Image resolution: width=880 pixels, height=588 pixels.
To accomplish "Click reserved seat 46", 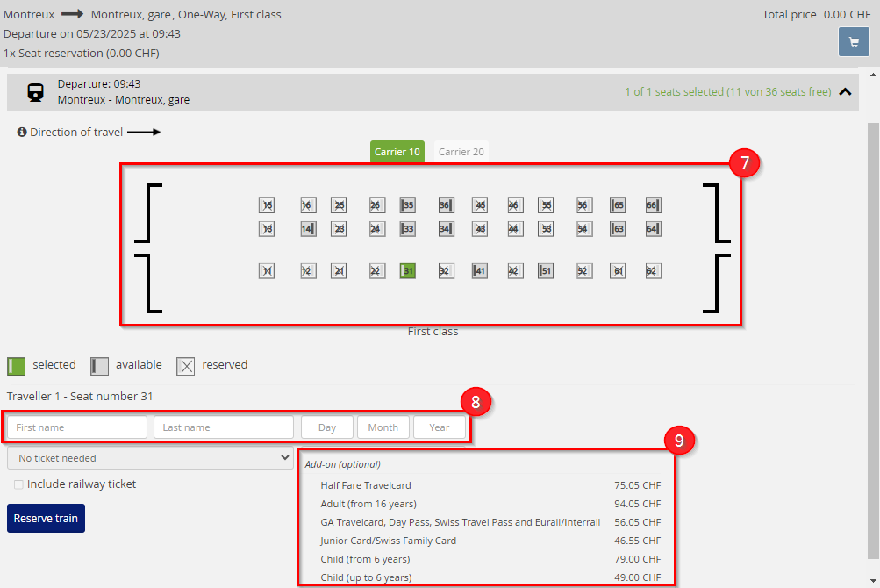I will pos(515,205).
